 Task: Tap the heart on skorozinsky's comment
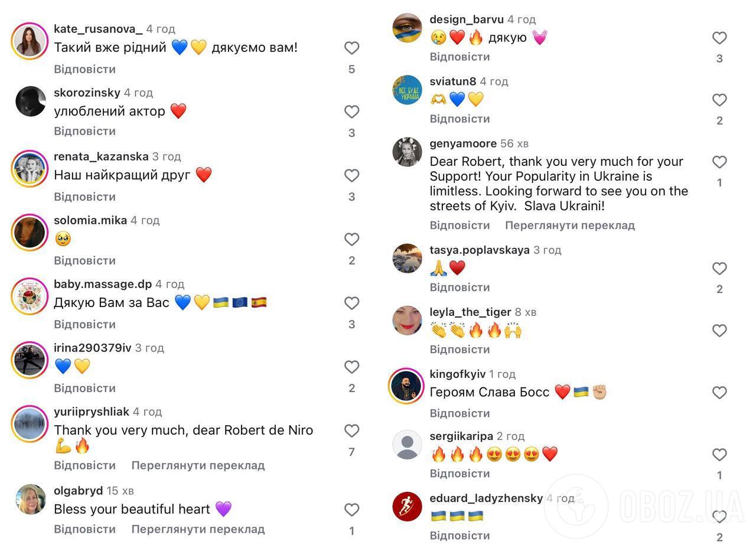pos(351,112)
